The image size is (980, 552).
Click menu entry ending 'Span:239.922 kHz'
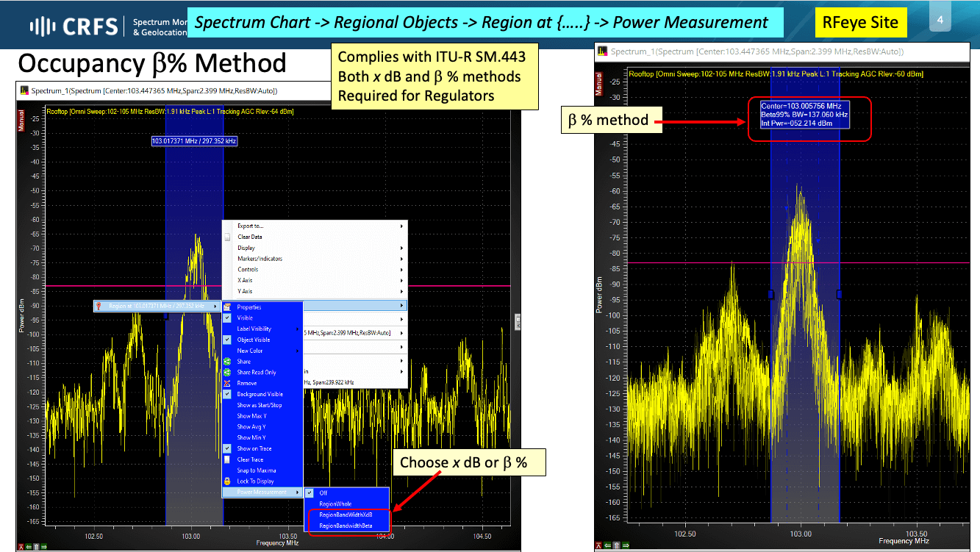(x=354, y=382)
